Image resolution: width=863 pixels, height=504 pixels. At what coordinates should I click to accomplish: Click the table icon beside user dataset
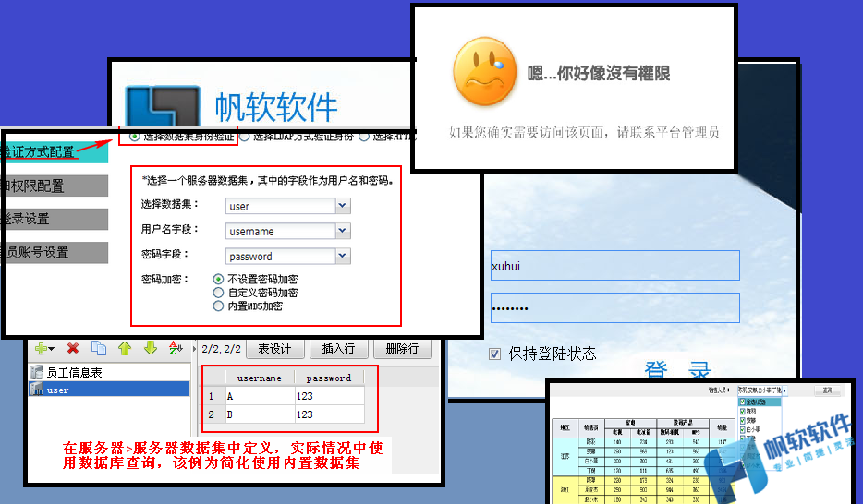37,390
